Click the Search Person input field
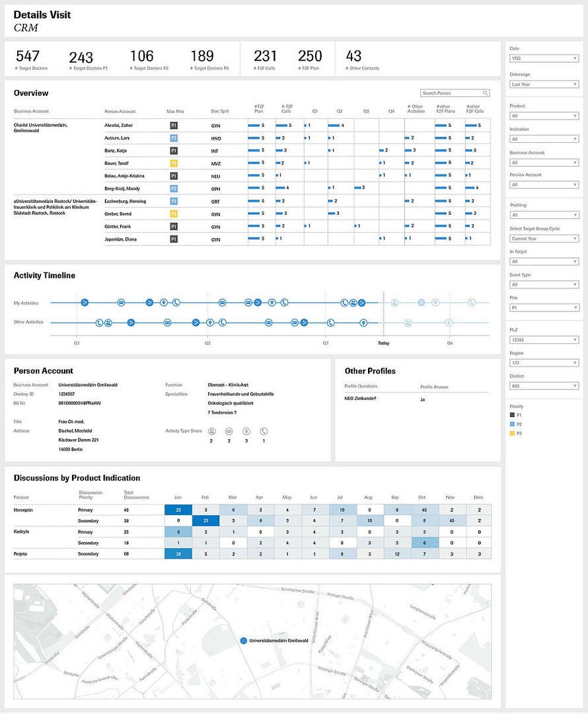Screen dimensions: 588x714 point(451,94)
